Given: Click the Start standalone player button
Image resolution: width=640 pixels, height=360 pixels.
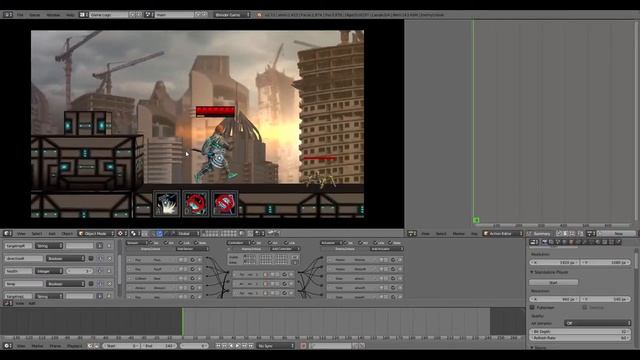Looking at the screenshot, I should (553, 282).
